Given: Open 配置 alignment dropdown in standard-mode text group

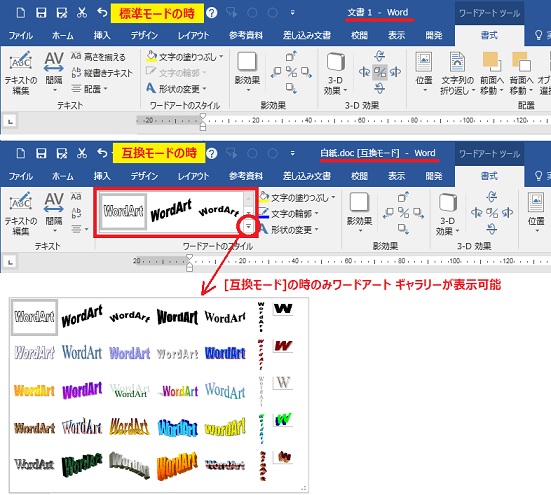Looking at the screenshot, I should (x=89, y=89).
